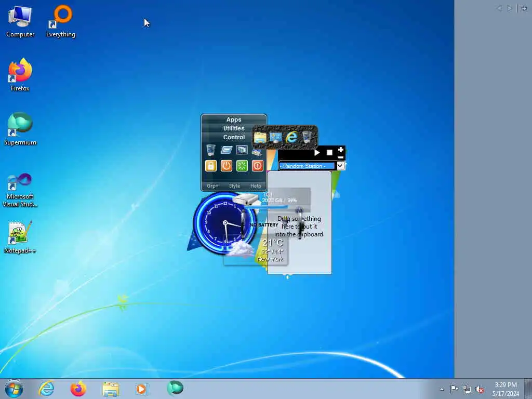Screen dimensions: 532x399
Task: Click the Run command icon in Control gadget
Action: pos(227,150)
